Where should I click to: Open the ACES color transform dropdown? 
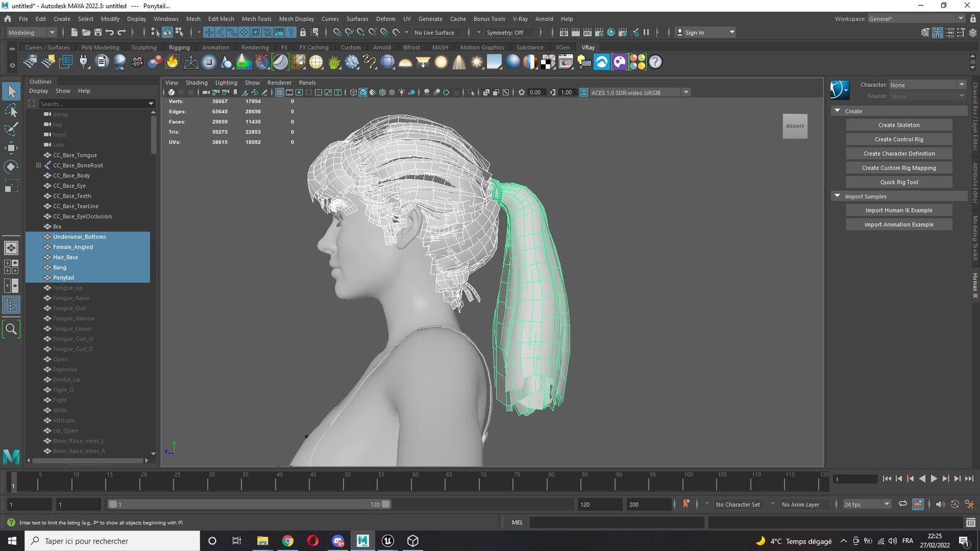[x=686, y=92]
